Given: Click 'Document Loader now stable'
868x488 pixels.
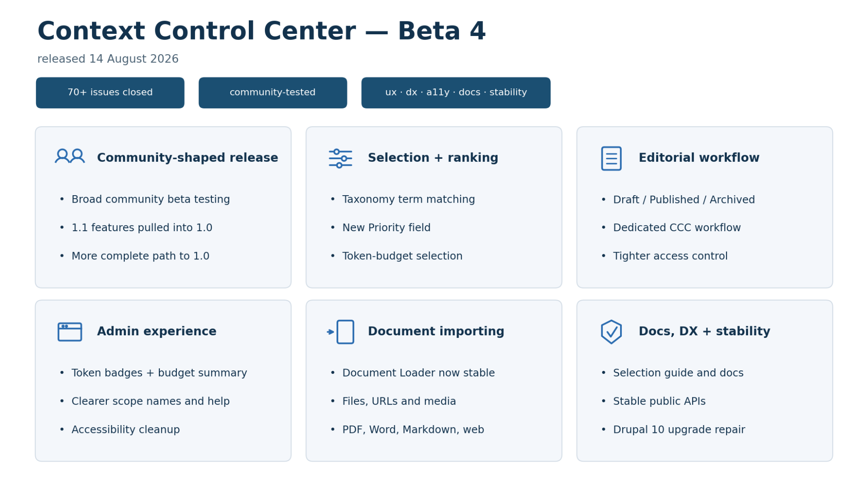Looking at the screenshot, I should coord(419,373).
